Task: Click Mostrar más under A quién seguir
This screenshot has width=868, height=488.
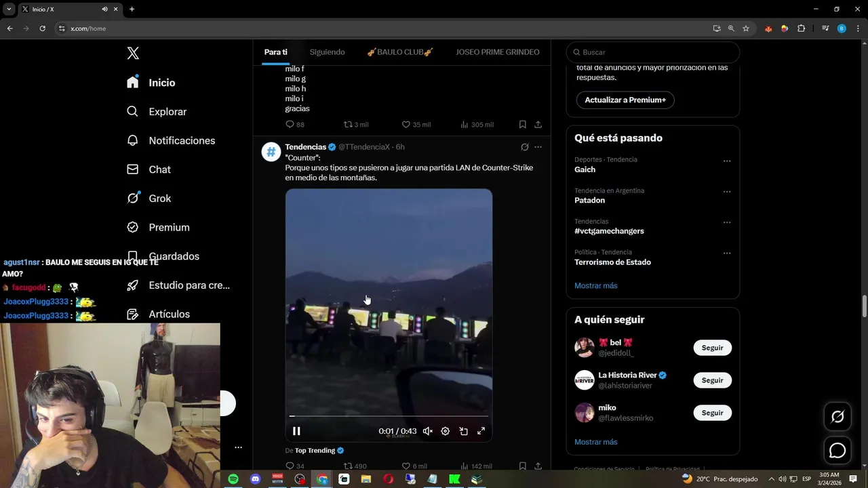Action: [595, 442]
